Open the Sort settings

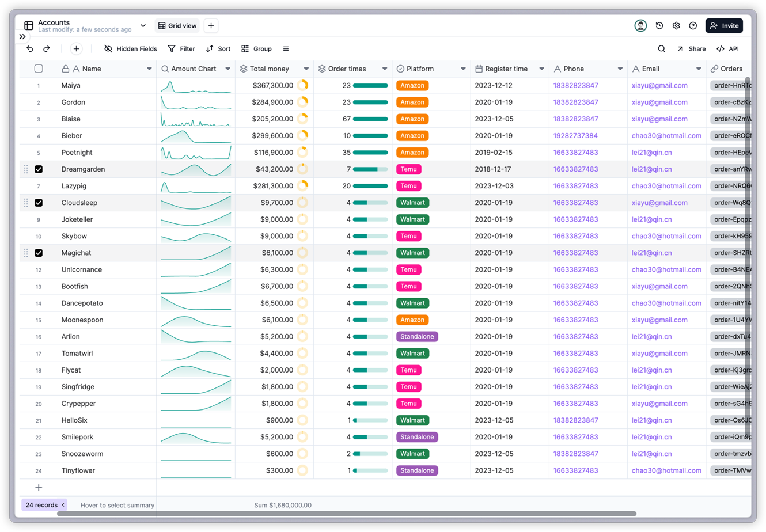click(x=218, y=49)
